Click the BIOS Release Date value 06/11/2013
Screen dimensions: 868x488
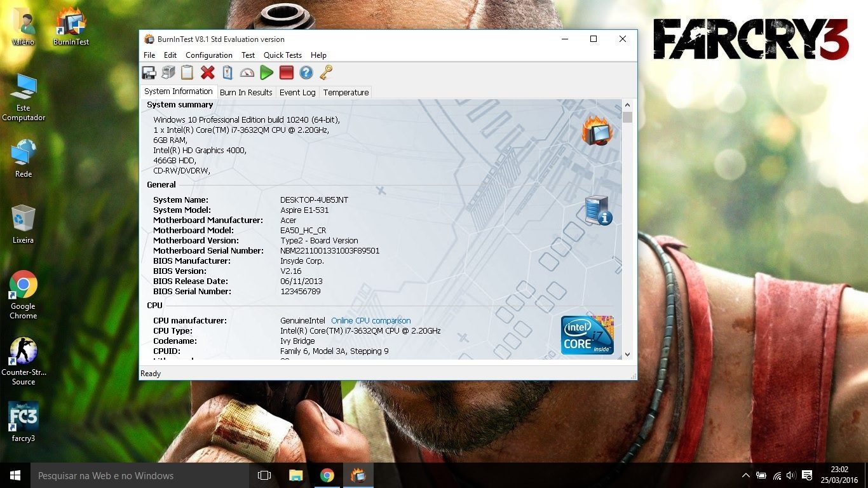(302, 281)
